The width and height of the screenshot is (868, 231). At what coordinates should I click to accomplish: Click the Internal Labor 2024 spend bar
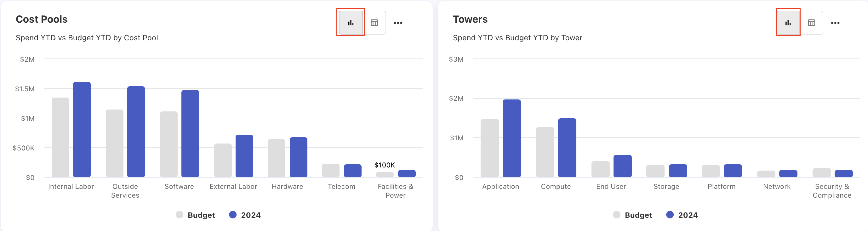pyautogui.click(x=82, y=130)
